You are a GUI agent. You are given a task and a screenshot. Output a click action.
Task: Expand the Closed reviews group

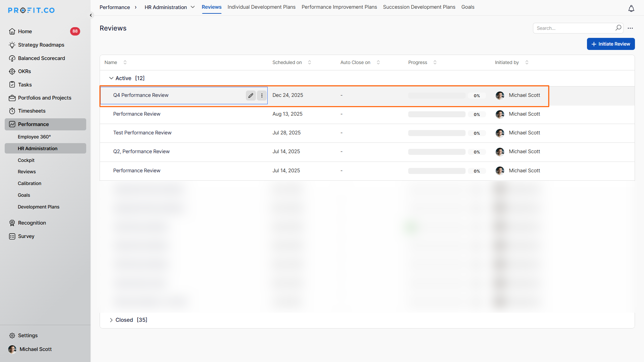[x=111, y=320]
